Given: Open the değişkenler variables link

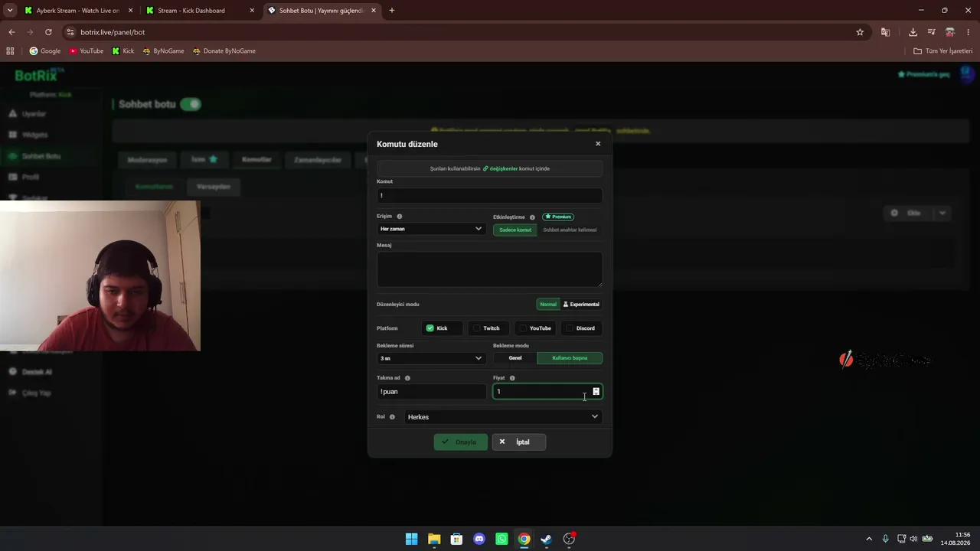Looking at the screenshot, I should (501, 168).
